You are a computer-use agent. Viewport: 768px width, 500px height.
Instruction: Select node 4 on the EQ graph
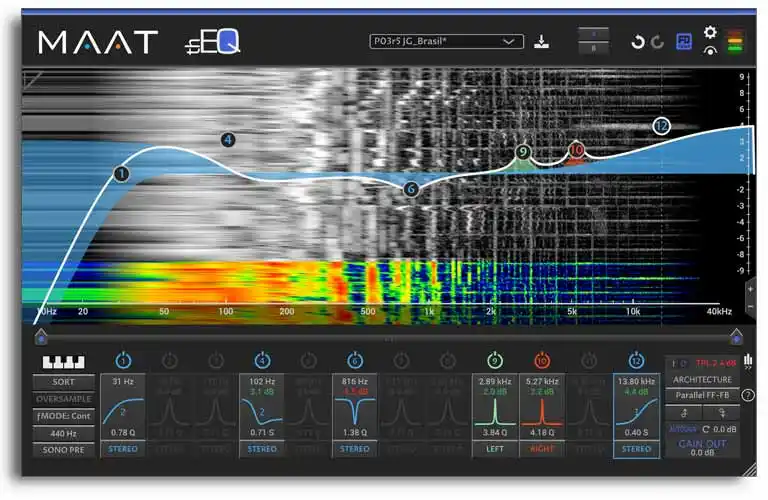coord(228,140)
